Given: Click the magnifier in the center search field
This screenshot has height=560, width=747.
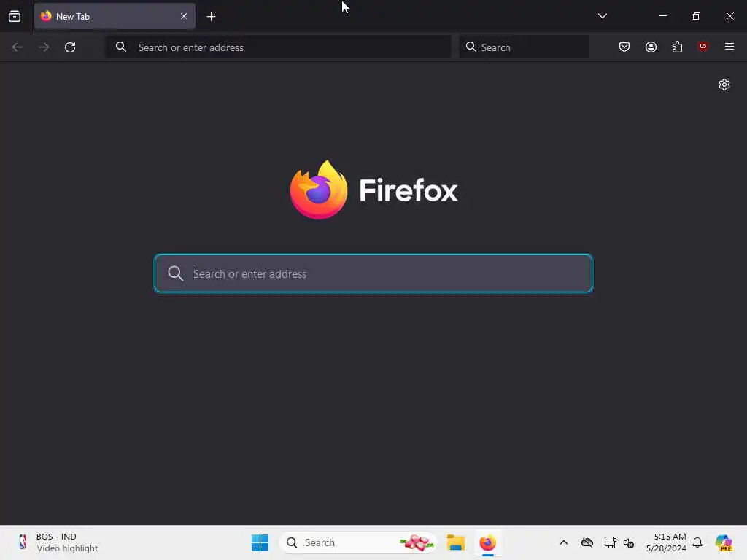Looking at the screenshot, I should tap(175, 273).
